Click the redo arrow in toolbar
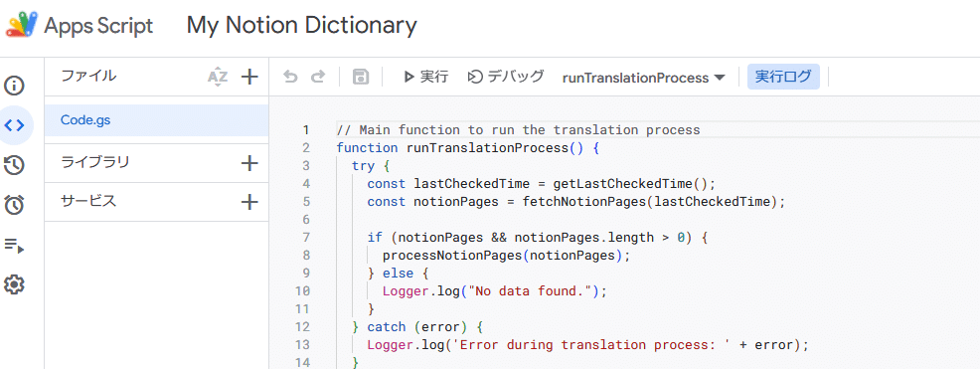Screen dimensions: 980x369 coord(319,77)
